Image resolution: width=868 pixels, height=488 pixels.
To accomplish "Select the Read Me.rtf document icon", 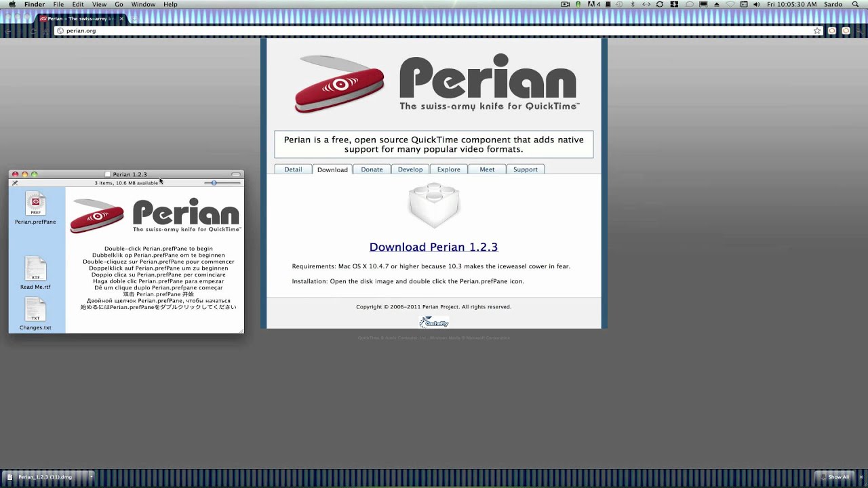I will coord(35,268).
